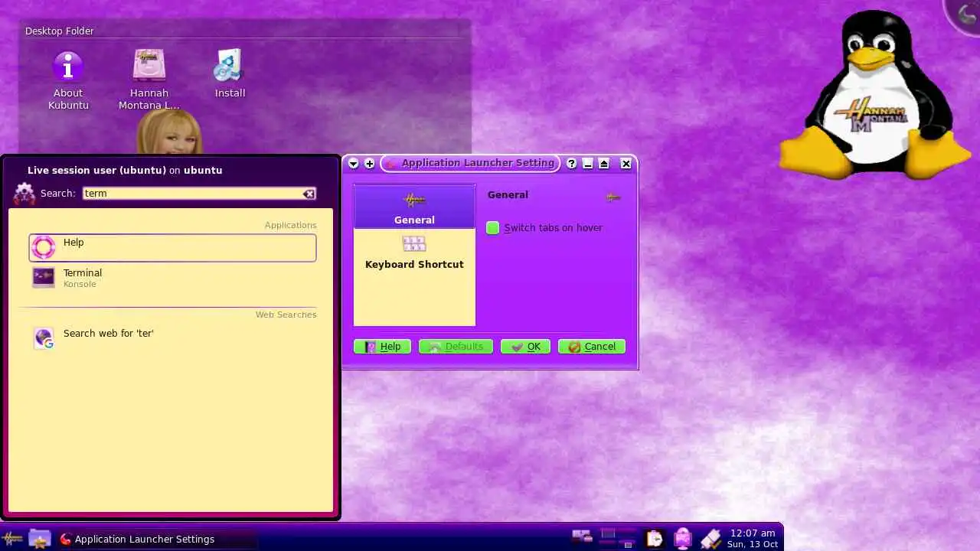
Task: Open the device notifier tray icon
Action: (582, 537)
